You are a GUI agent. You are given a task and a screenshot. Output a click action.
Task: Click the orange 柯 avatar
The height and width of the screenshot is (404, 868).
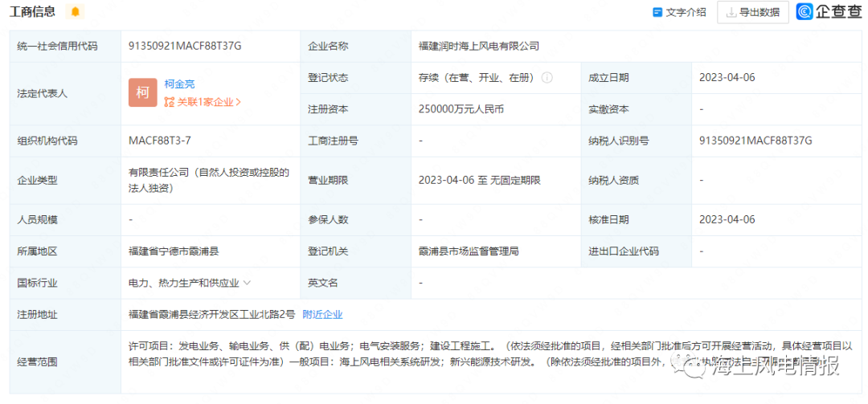coord(142,93)
